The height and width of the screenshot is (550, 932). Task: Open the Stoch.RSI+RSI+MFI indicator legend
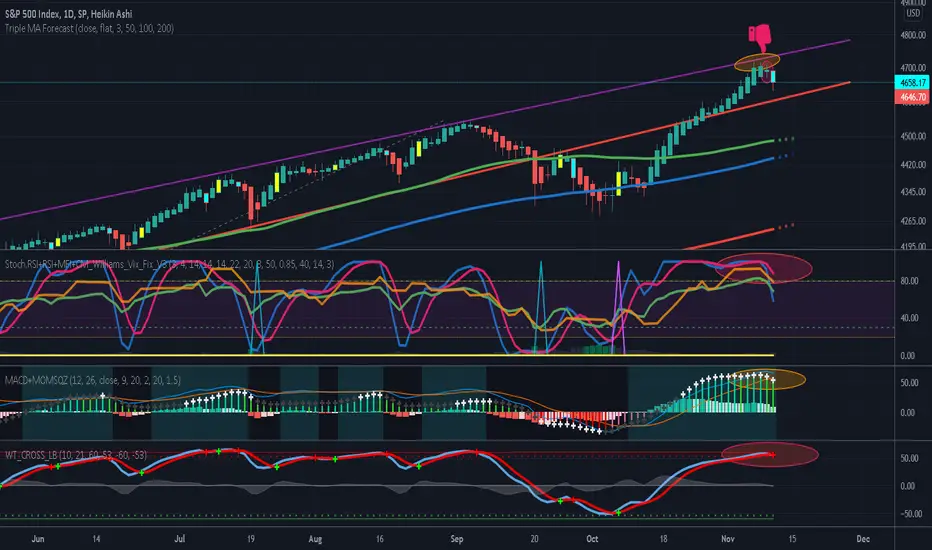point(169,264)
